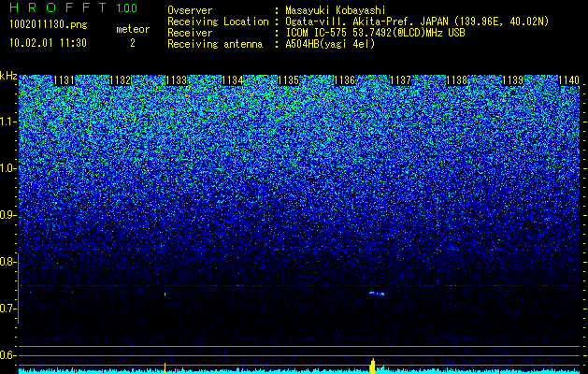588x374 pixels.
Task: Click the 0.7 frequency axis label
Action: [8, 309]
